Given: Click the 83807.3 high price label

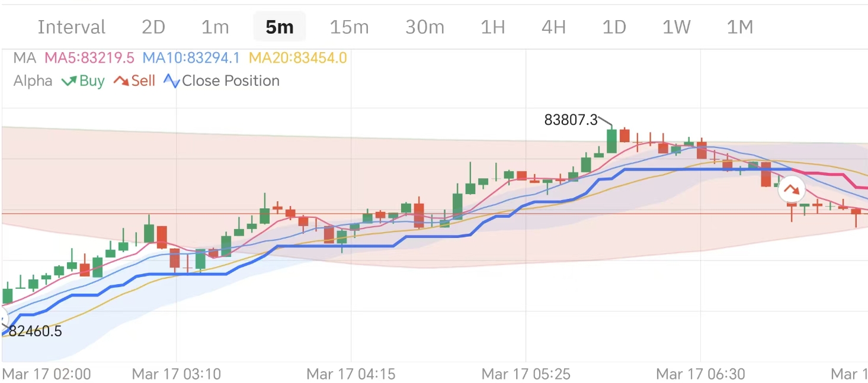Looking at the screenshot, I should 571,120.
